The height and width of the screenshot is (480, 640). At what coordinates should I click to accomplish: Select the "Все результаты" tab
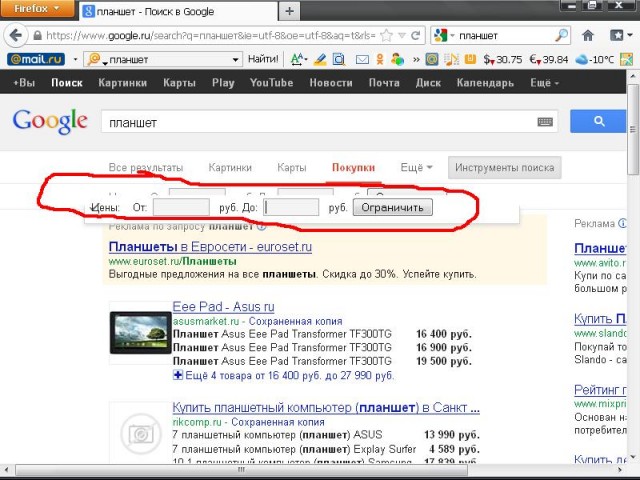click(x=146, y=168)
